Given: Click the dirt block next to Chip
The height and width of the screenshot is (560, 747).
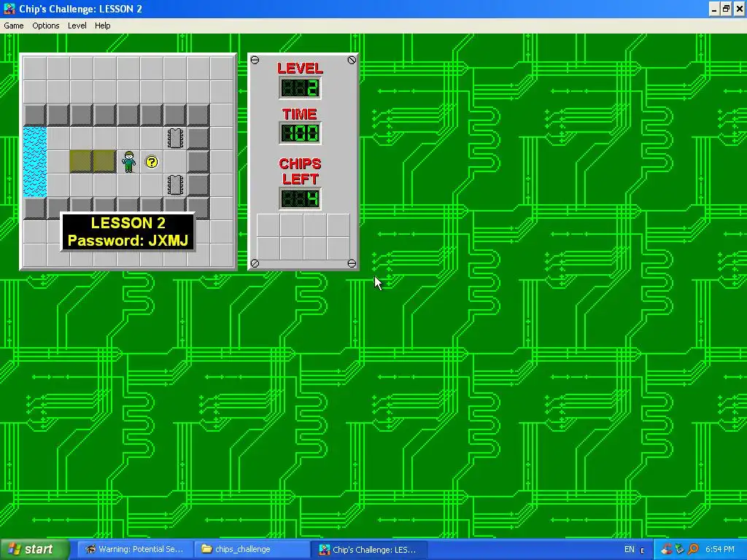Looking at the screenshot, I should pyautogui.click(x=105, y=161).
